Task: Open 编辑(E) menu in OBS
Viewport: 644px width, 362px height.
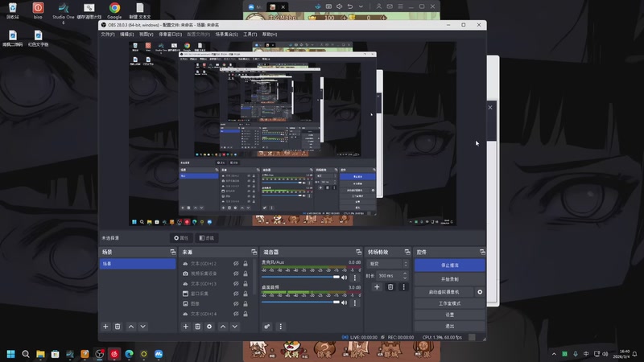Action: pyautogui.click(x=127, y=35)
